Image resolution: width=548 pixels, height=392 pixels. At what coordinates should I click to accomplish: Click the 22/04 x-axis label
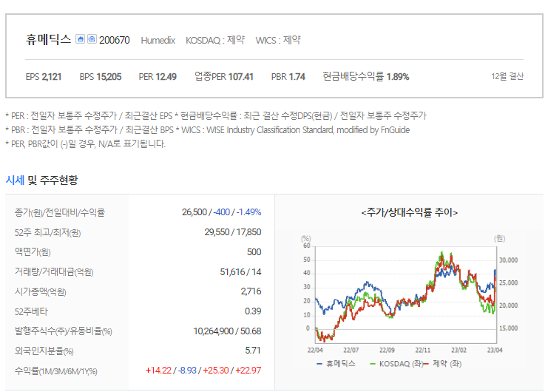(315, 350)
